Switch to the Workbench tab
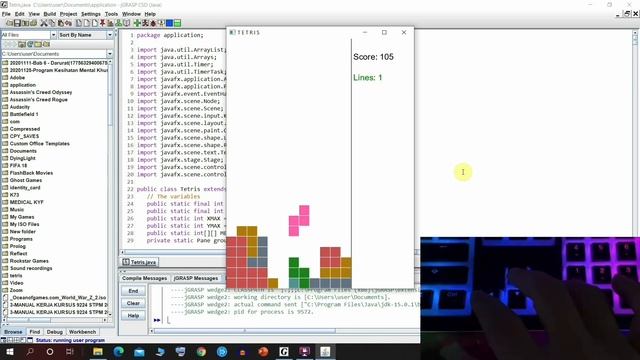The height and width of the screenshot is (360, 640). pos(82,332)
